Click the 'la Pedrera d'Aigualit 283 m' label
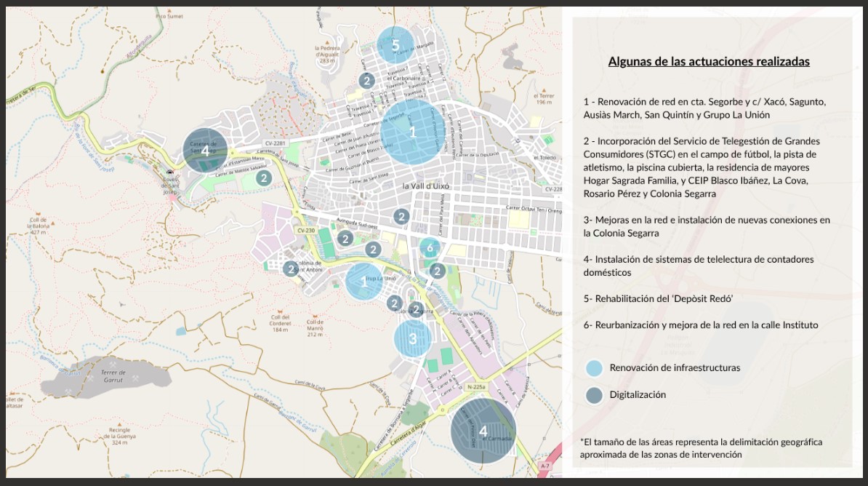The height and width of the screenshot is (486, 868). [x=326, y=55]
